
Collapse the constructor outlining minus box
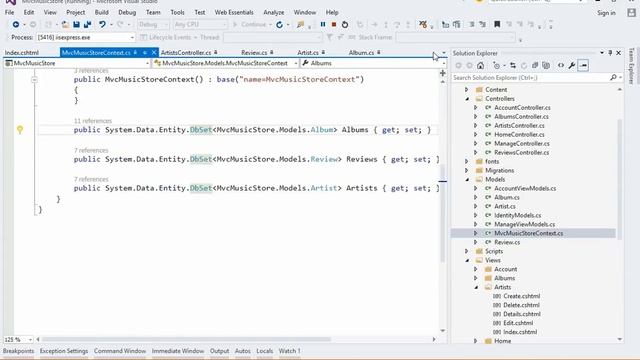[34, 80]
